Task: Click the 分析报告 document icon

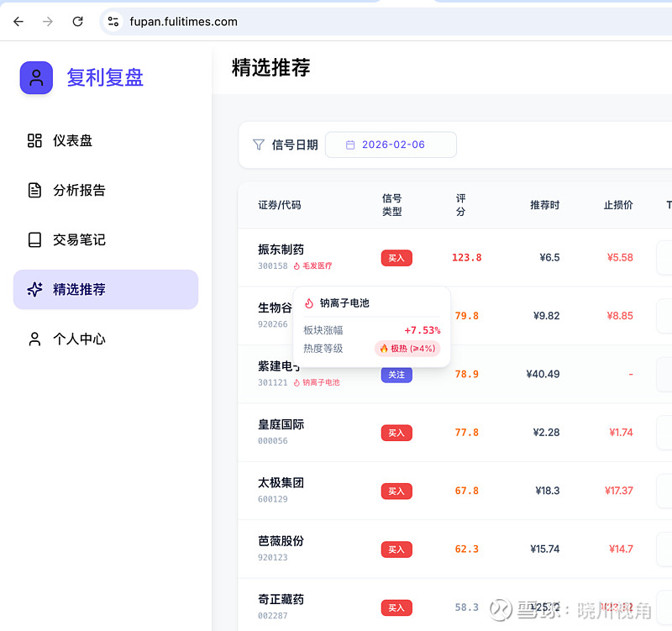Action: pos(34,190)
